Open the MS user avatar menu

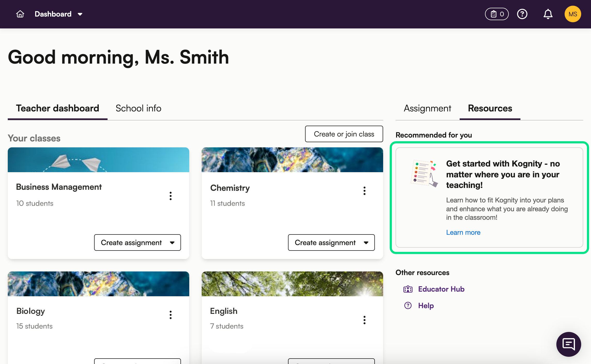(x=573, y=14)
